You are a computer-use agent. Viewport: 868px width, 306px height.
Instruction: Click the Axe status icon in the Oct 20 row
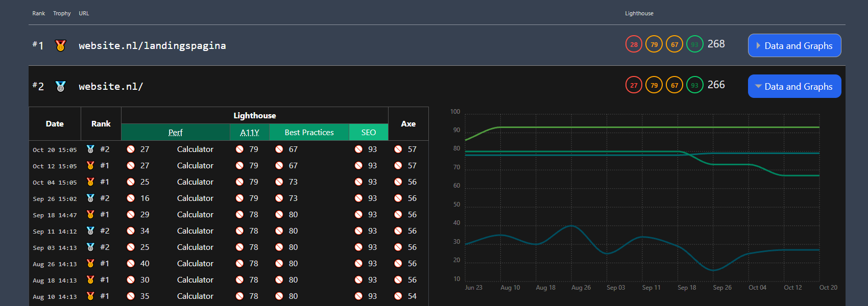398,149
